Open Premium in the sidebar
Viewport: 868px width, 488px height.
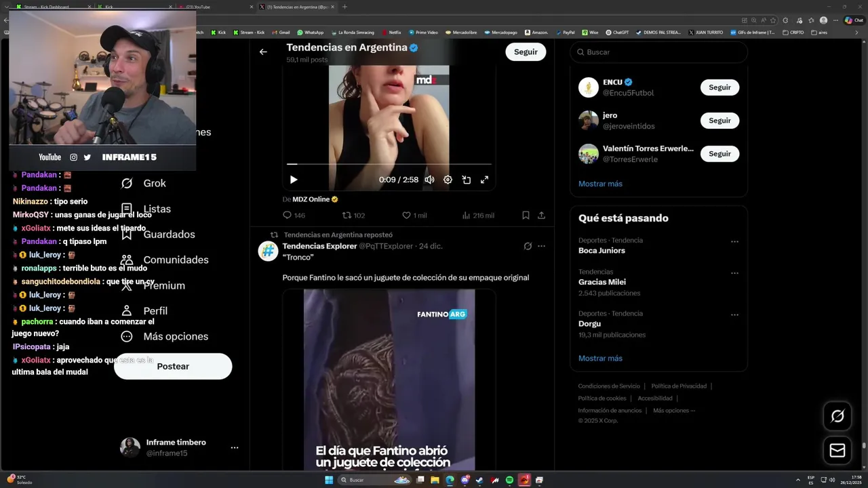tap(153, 285)
